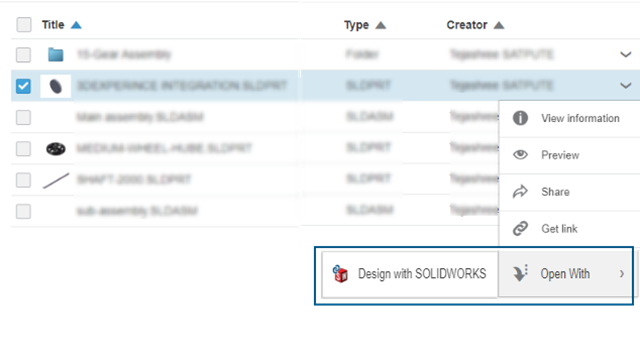Click the wheel hub part thumbnail
The width and height of the screenshot is (640, 361).
pyautogui.click(x=56, y=149)
